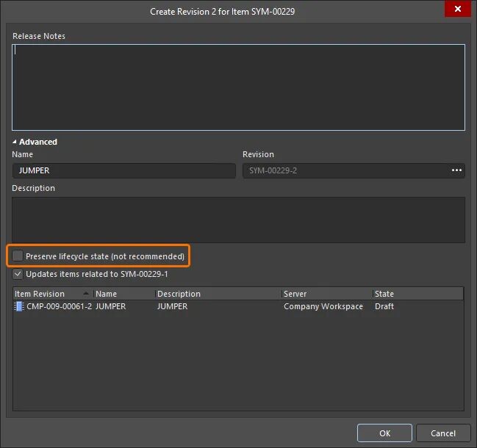Uncheck Updates items related to SYM-00229-1
The image size is (477, 448).
tap(18, 274)
